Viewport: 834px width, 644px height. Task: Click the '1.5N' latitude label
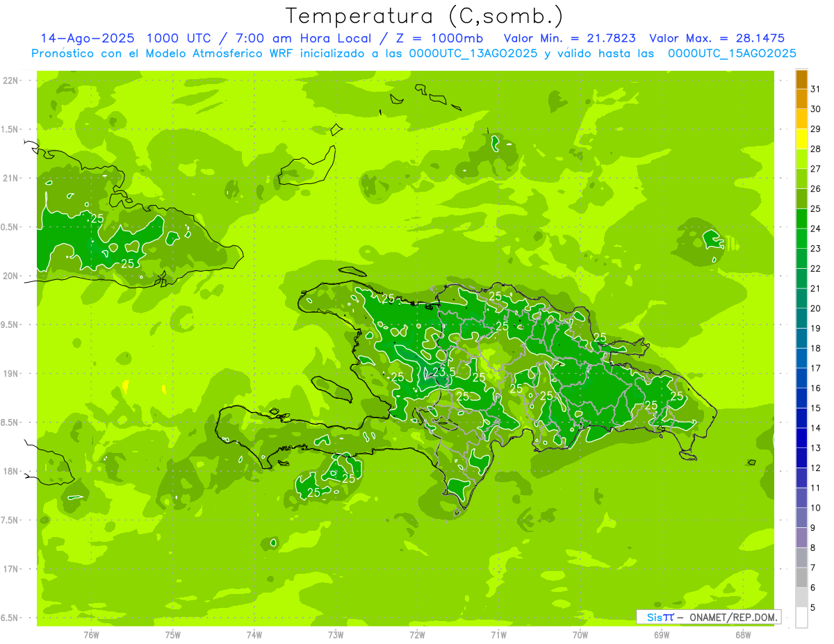[x=10, y=129]
